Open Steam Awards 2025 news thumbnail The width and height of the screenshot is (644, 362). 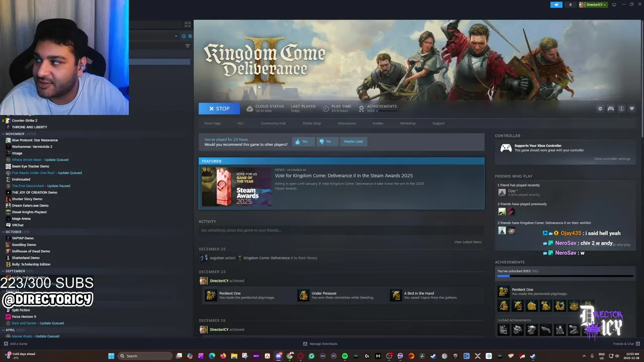(x=236, y=187)
